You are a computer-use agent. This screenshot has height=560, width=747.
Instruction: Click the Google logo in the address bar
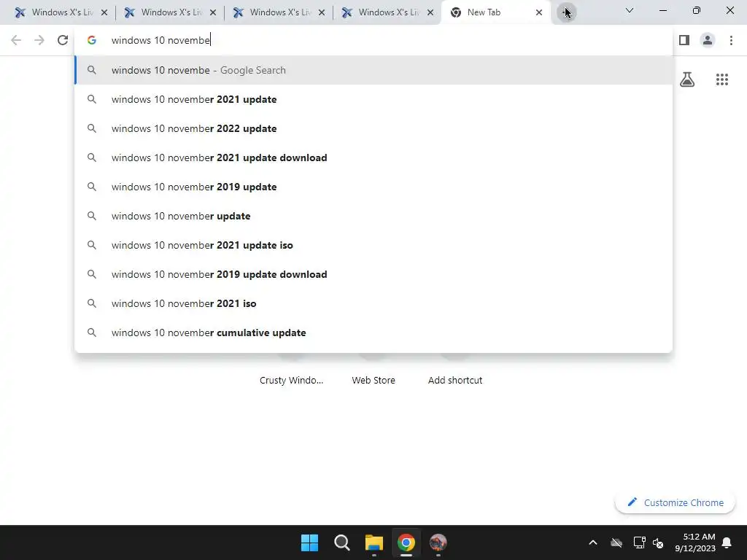(92, 41)
